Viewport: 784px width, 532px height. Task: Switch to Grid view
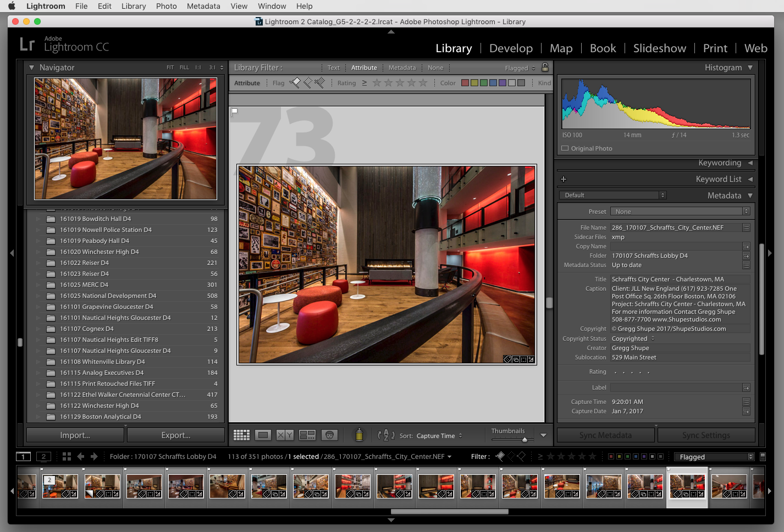click(x=241, y=435)
